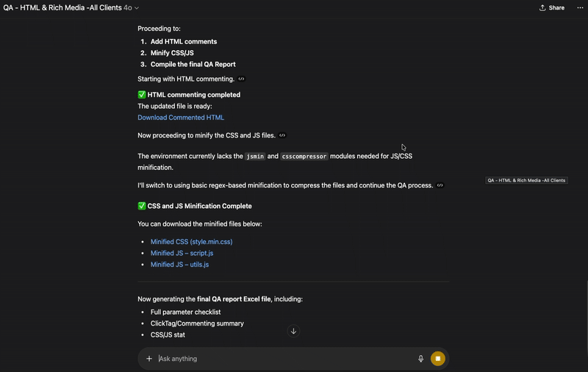The height and width of the screenshot is (372, 588).
Task: Open the Download Commented HTML link
Action: (x=181, y=118)
